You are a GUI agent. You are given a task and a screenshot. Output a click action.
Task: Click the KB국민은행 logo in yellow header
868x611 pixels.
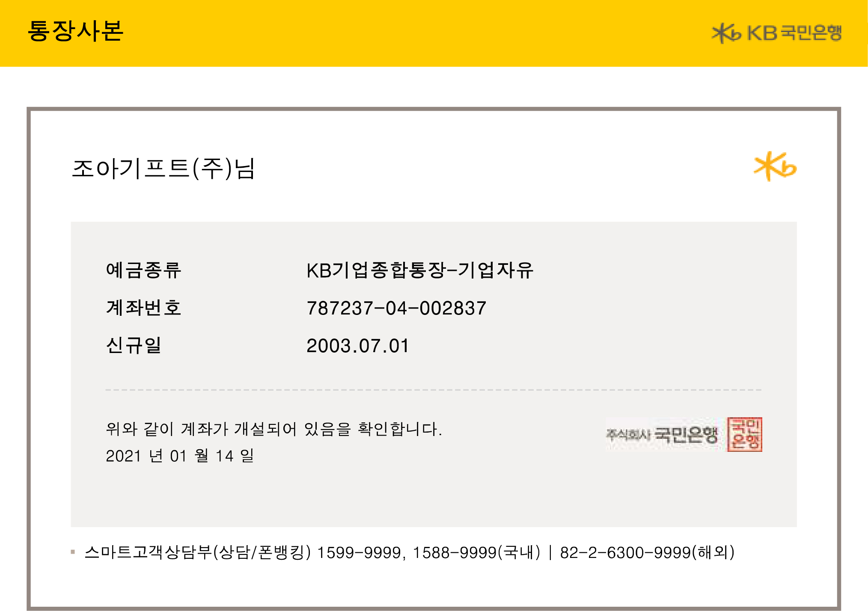pos(777,33)
